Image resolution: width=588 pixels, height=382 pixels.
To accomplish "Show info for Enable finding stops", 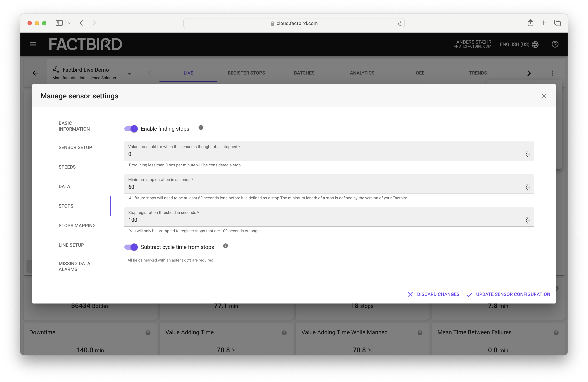I will (x=201, y=128).
